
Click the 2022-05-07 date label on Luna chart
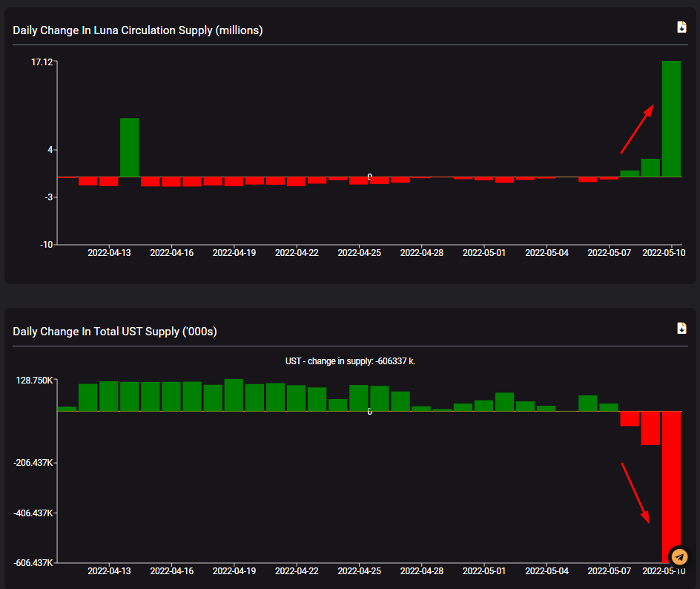[x=610, y=253]
